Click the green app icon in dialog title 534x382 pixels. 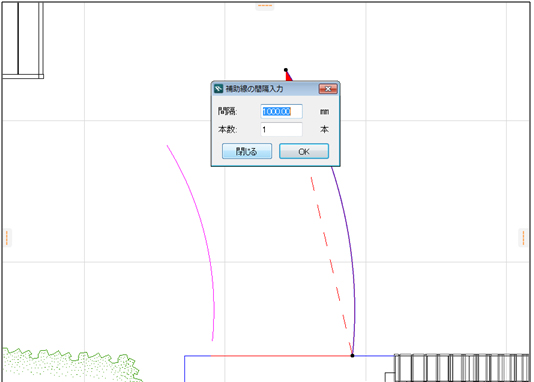pyautogui.click(x=218, y=89)
